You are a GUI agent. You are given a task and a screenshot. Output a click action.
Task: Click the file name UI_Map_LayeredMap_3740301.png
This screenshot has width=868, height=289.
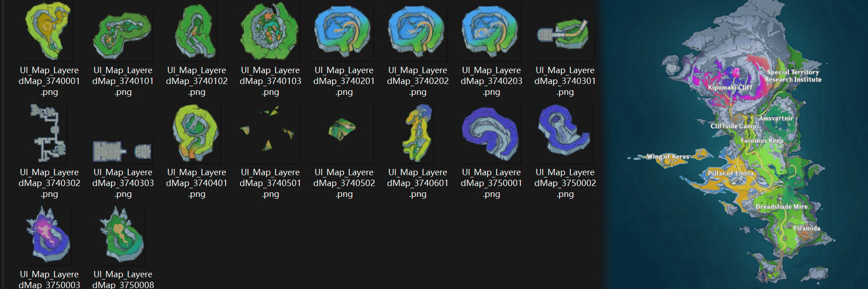coord(565,81)
